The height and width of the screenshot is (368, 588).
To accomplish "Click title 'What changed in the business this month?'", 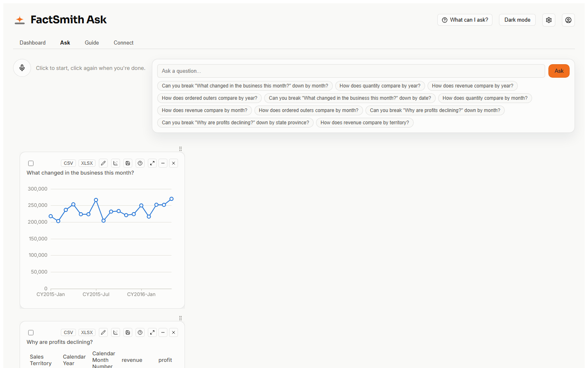I will pos(80,173).
